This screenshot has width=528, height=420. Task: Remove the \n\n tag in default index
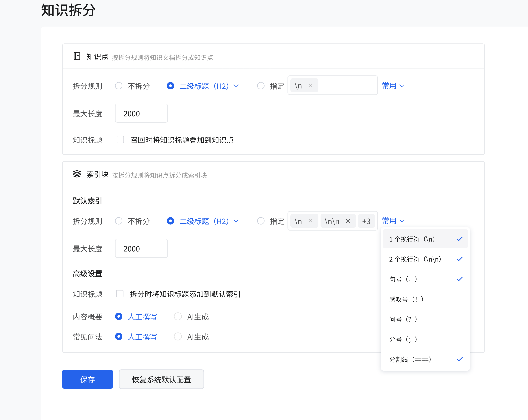pos(348,221)
